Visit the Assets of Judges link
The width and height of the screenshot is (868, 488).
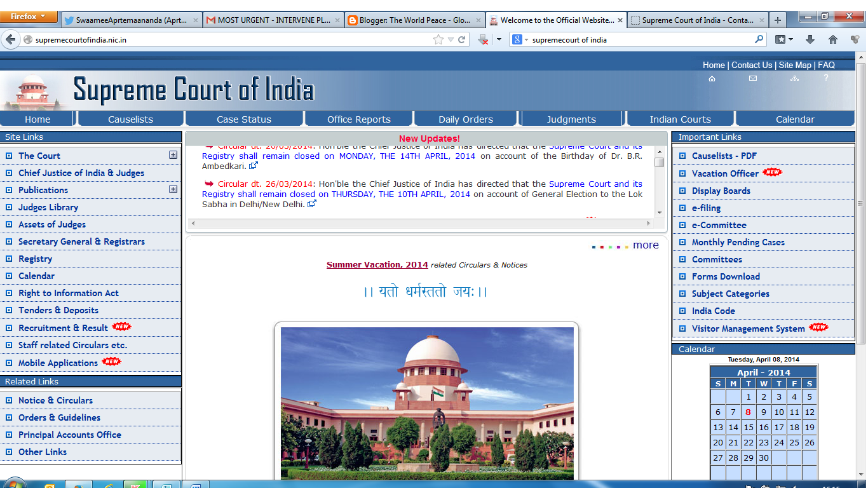pyautogui.click(x=52, y=224)
